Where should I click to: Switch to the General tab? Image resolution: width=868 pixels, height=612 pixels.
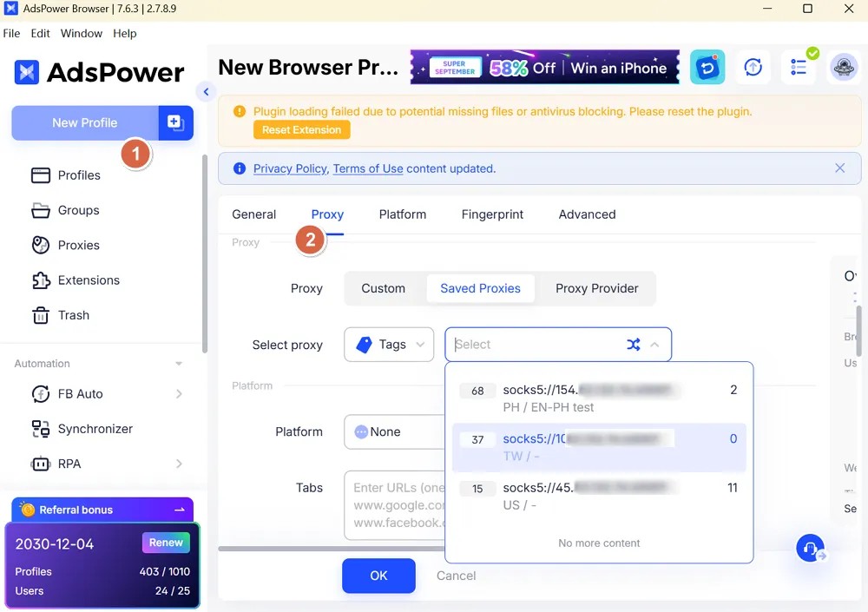253,214
